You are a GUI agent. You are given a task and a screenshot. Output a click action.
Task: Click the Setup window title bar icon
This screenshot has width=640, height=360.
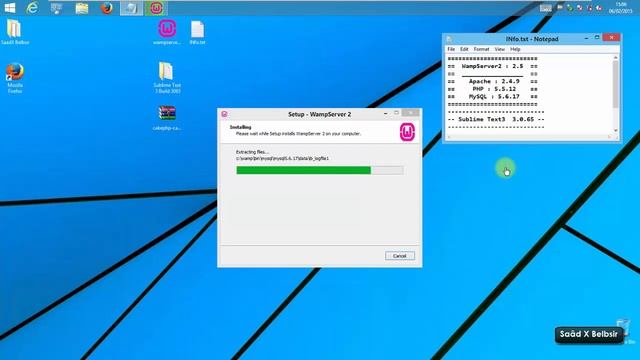point(224,114)
